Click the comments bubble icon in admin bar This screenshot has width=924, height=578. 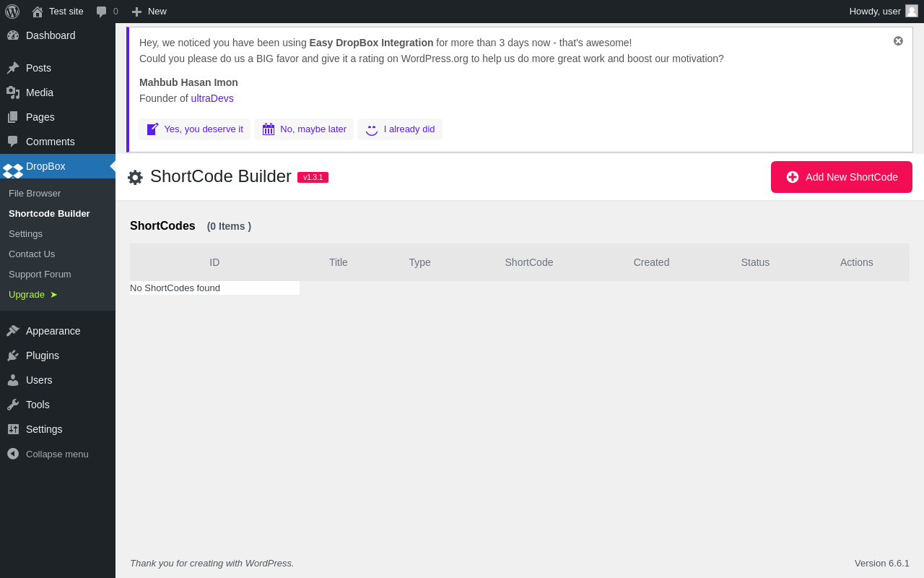coord(102,12)
